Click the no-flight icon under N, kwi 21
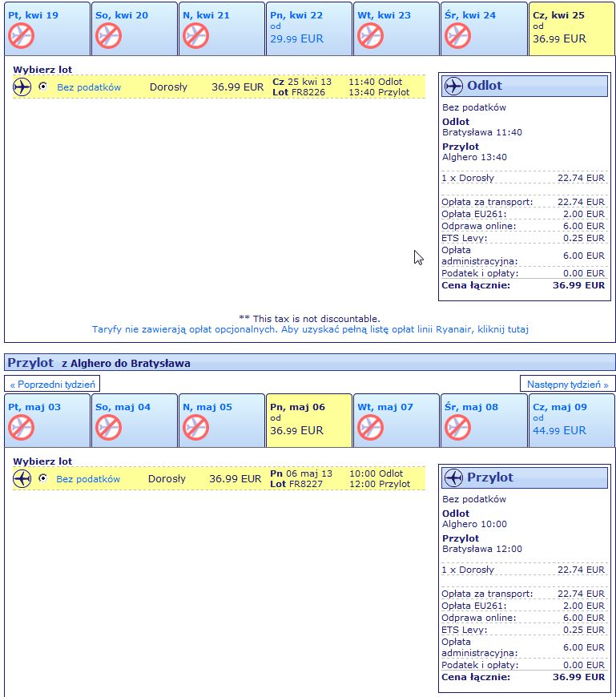The image size is (616, 697). pos(195,36)
